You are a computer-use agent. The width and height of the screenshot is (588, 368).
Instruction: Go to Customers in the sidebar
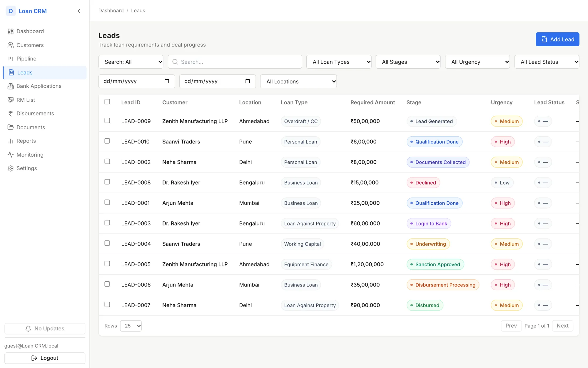click(45, 45)
